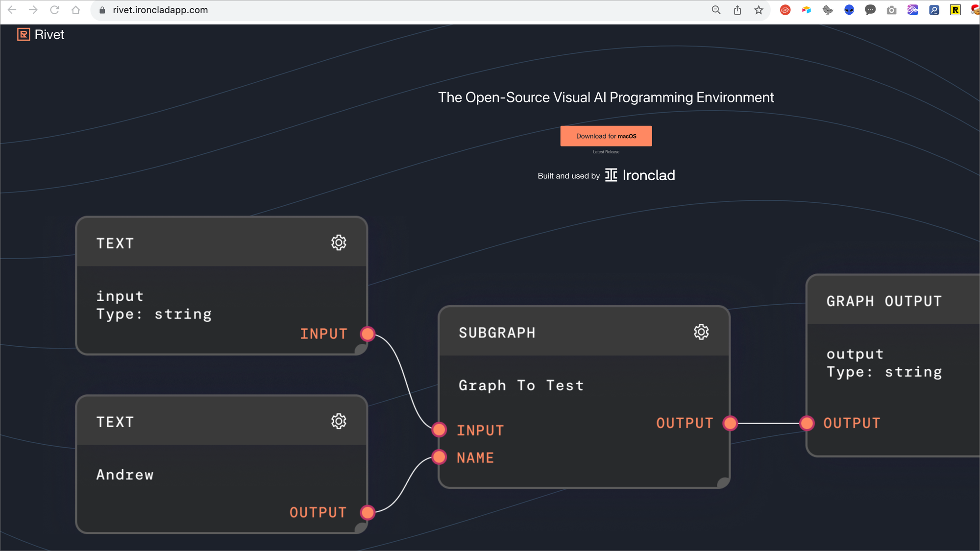Click the Download for macOS button
Viewport: 980px width, 551px height.
(x=606, y=136)
